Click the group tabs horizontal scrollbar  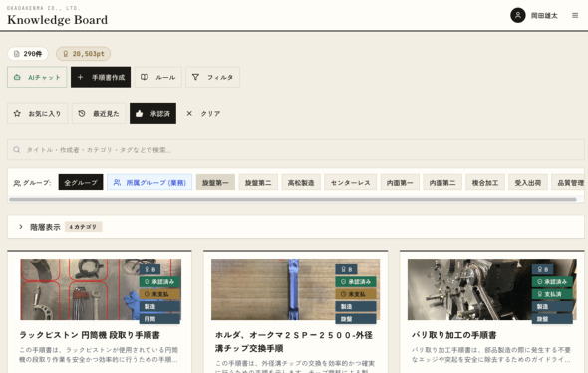[x=292, y=200]
